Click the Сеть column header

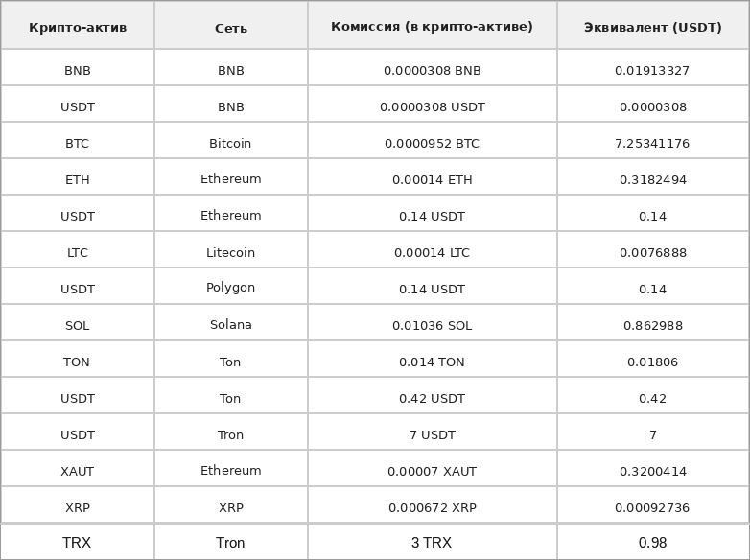tap(231, 27)
